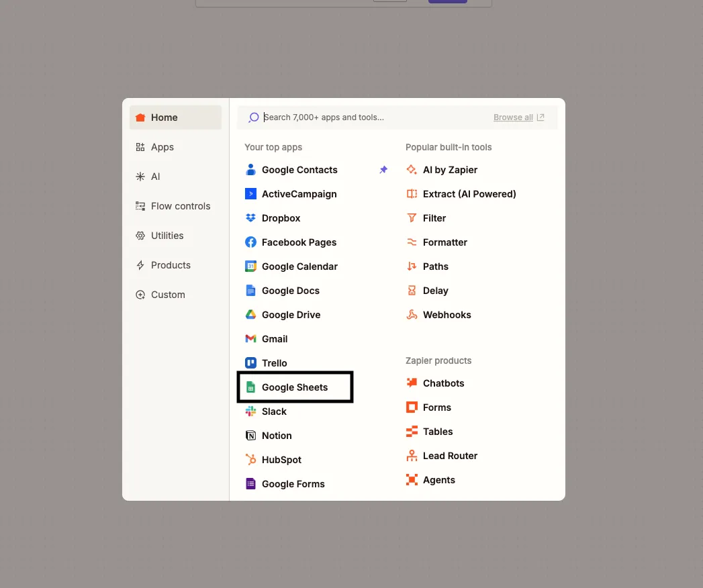
Task: Choose the Google Contacts label
Action: [x=299, y=170]
